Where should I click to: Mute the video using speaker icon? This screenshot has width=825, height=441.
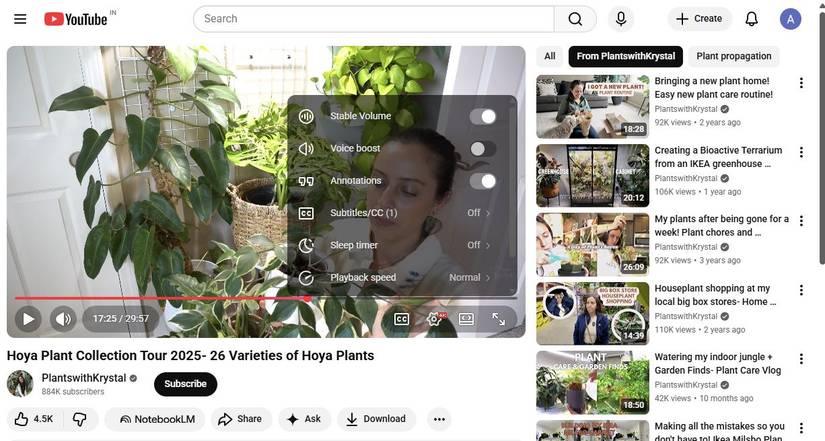click(x=63, y=318)
